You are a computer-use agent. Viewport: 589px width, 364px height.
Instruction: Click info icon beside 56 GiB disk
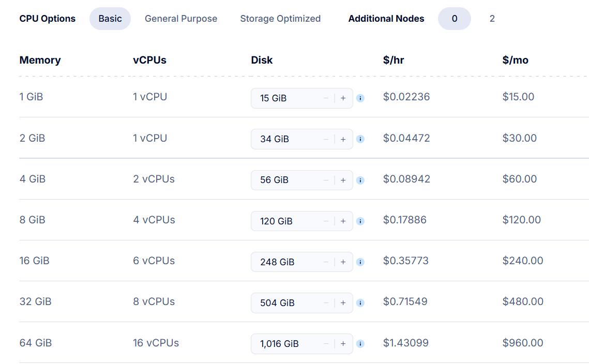tap(360, 180)
